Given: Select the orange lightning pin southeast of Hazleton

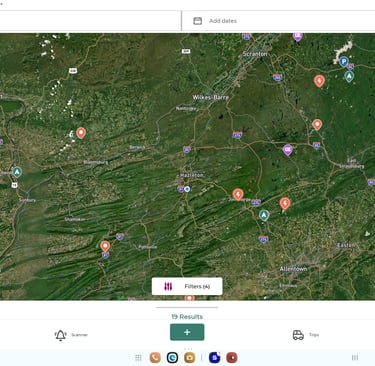Looking at the screenshot, I should 238,194.
